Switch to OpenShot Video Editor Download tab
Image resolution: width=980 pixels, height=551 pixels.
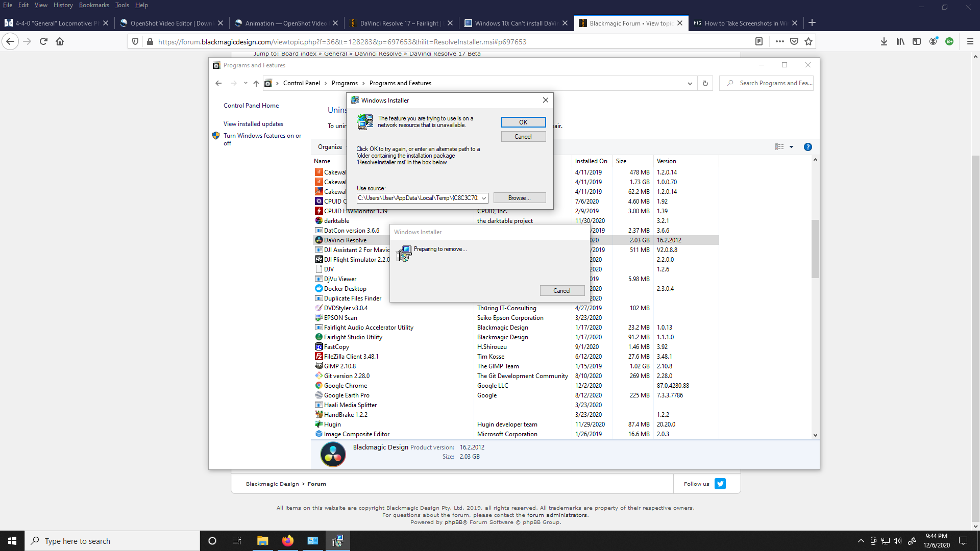[171, 23]
